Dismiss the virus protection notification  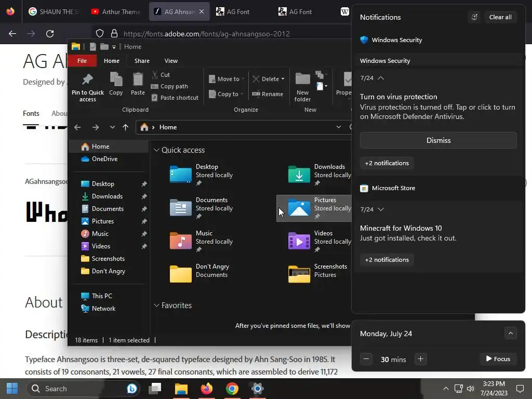[x=438, y=140]
